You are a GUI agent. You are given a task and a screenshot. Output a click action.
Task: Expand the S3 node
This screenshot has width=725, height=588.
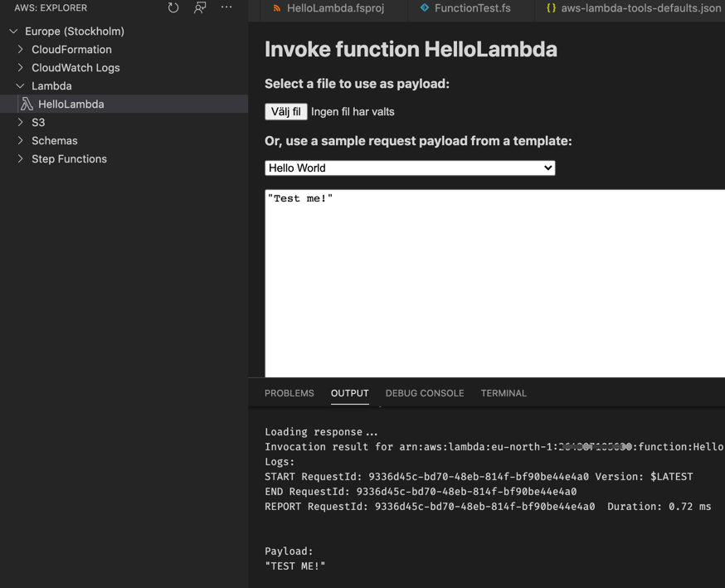(x=21, y=122)
